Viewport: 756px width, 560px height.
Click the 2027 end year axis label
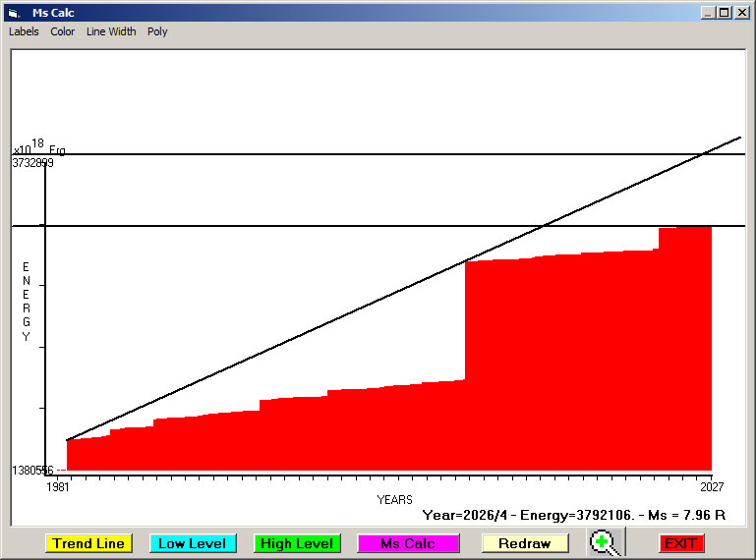[x=710, y=486]
